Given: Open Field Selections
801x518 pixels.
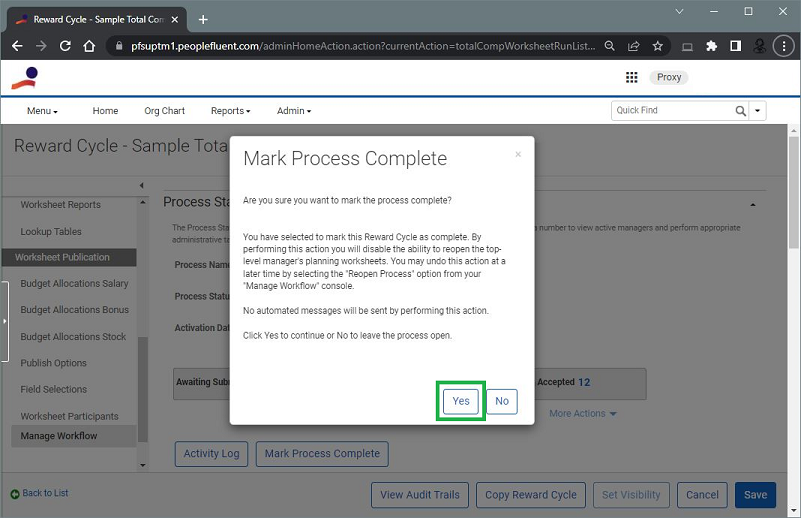Looking at the screenshot, I should (x=53, y=389).
